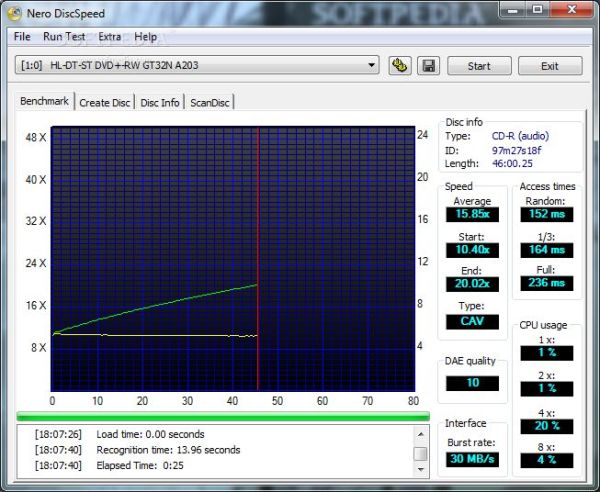Click the disc ID 97m27s18f
The height and width of the screenshot is (492, 600).
click(x=517, y=150)
